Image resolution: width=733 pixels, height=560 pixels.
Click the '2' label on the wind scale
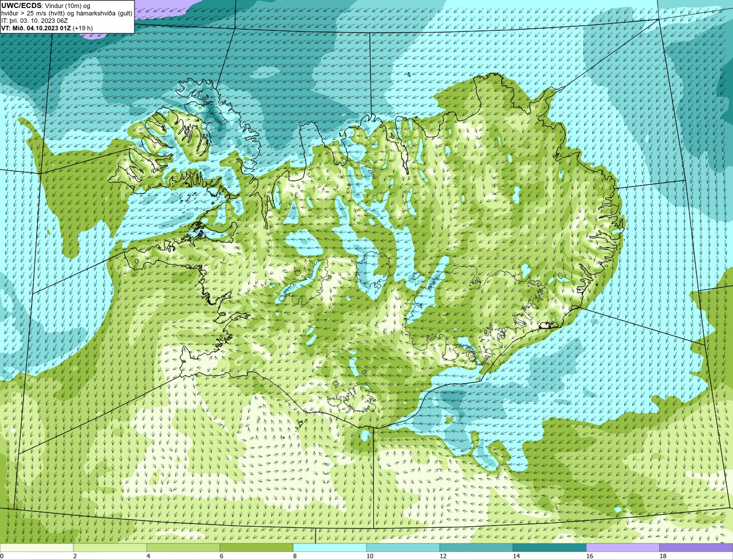75,556
